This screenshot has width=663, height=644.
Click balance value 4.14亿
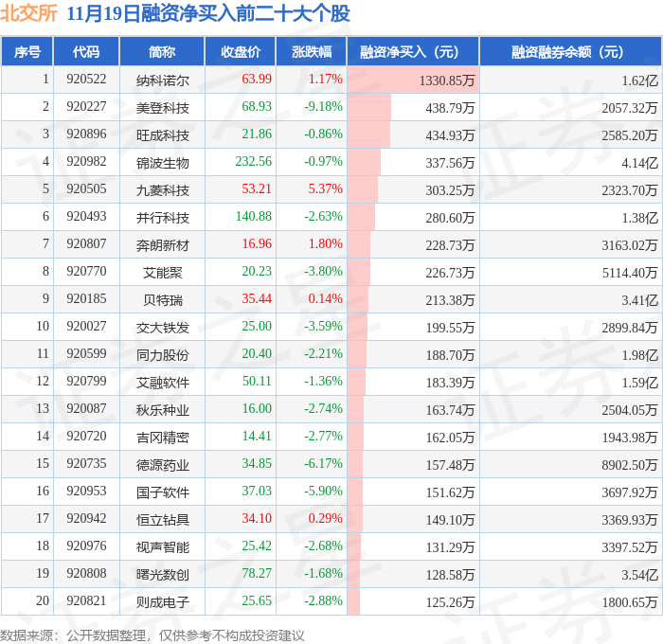[x=639, y=163]
